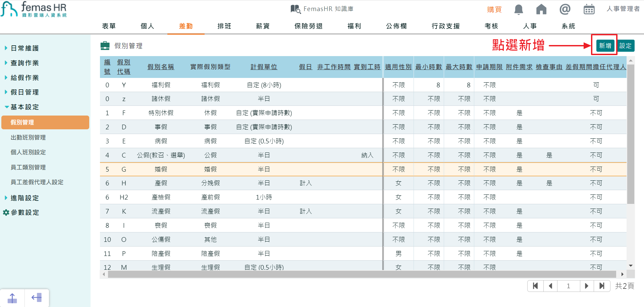The width and height of the screenshot is (644, 307).
Task: Search the FemasHR 知識庫 via the book icon
Action: coord(295,9)
